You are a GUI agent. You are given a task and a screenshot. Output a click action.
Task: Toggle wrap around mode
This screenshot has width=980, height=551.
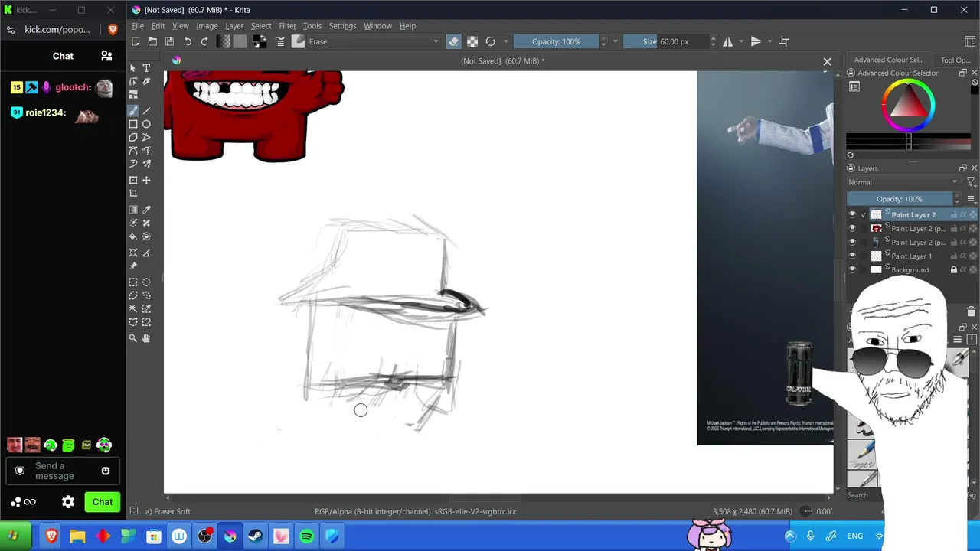point(784,41)
